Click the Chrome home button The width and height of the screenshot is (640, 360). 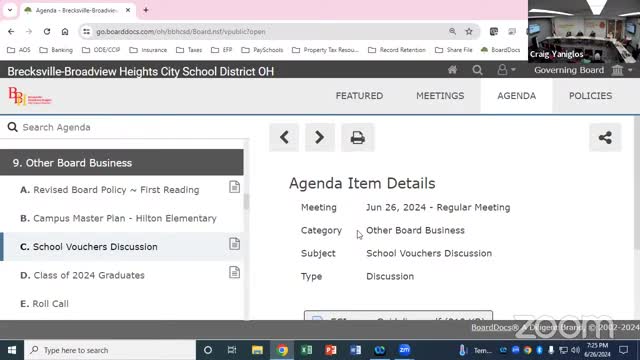(65, 31)
